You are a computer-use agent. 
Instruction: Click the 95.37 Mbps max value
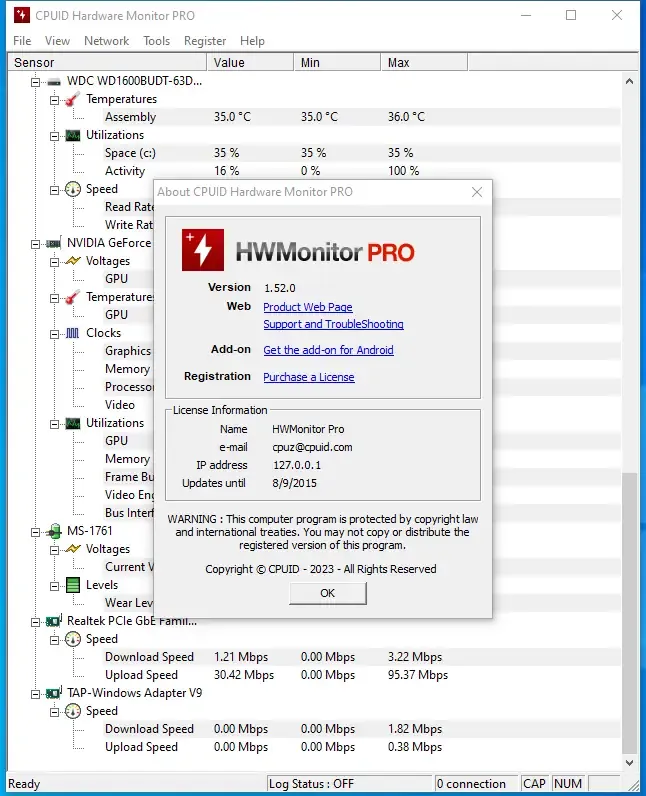click(418, 675)
